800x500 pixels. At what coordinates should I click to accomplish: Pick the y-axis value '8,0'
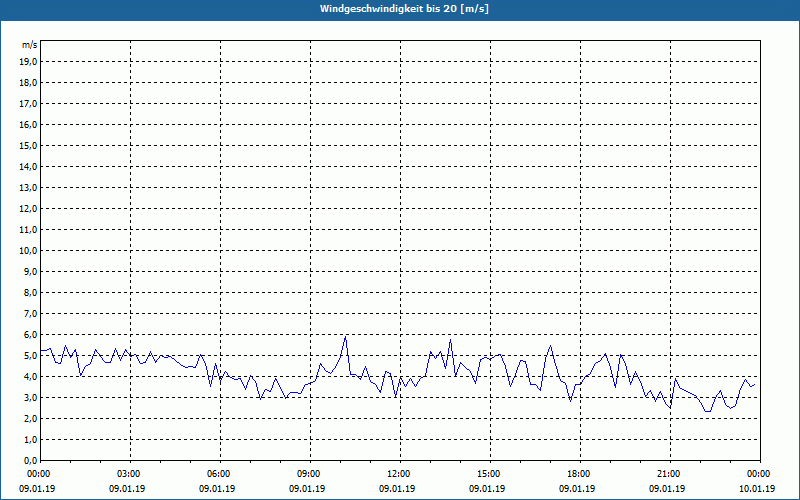pos(30,292)
